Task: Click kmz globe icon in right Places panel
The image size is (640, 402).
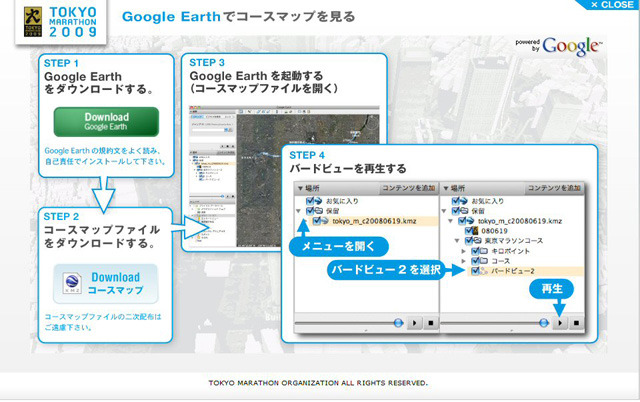Action: point(470,221)
